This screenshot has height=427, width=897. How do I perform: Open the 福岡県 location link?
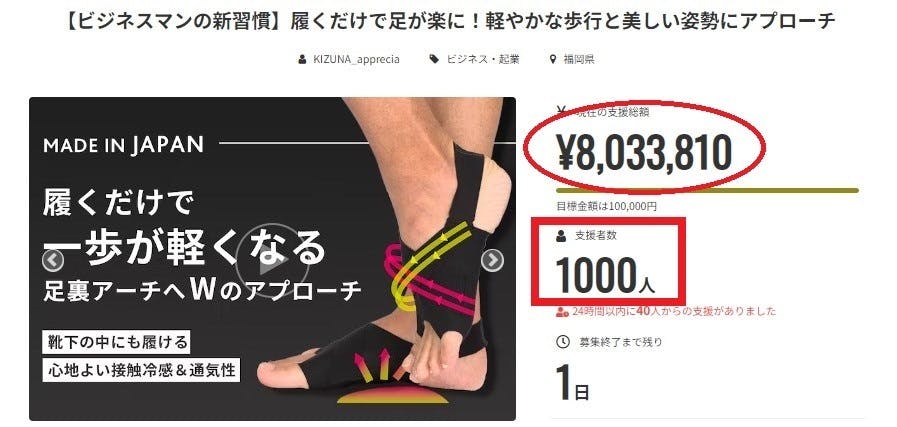[579, 59]
